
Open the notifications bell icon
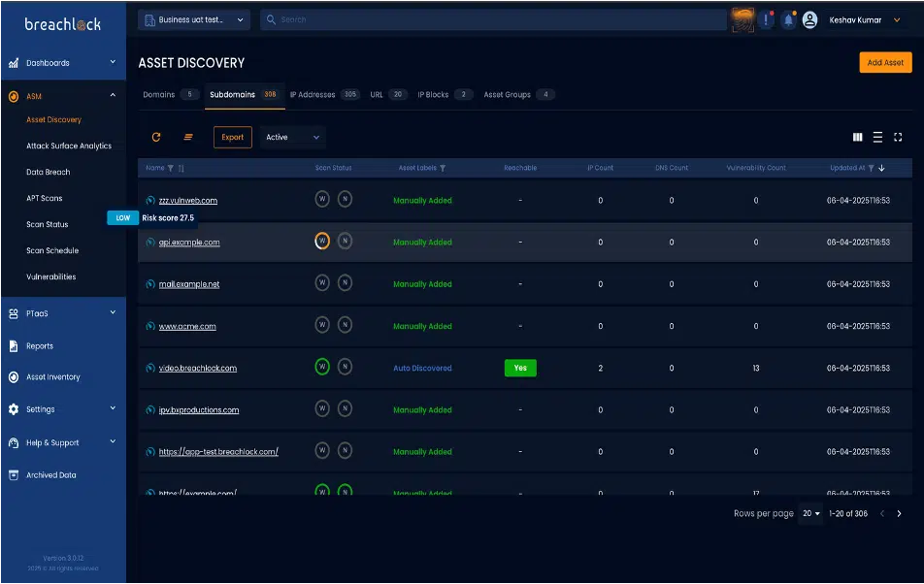coord(788,20)
